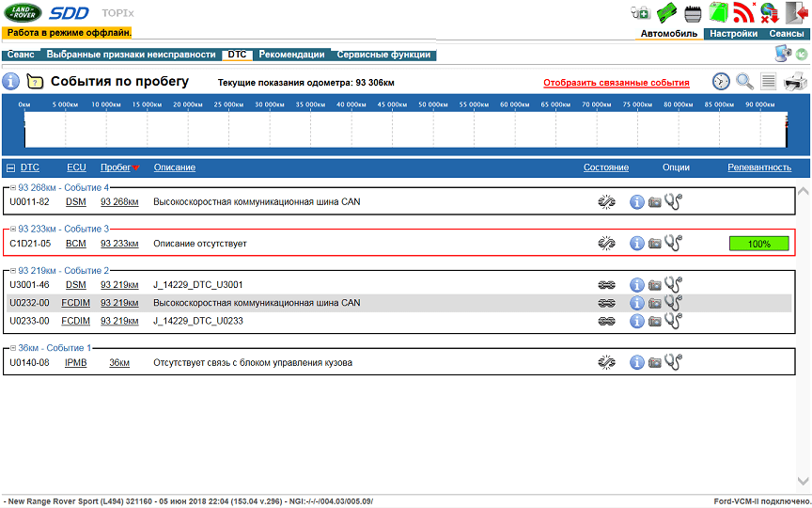Collapse the 36км Событие 1 group
The image size is (812, 508).
click(x=13, y=348)
